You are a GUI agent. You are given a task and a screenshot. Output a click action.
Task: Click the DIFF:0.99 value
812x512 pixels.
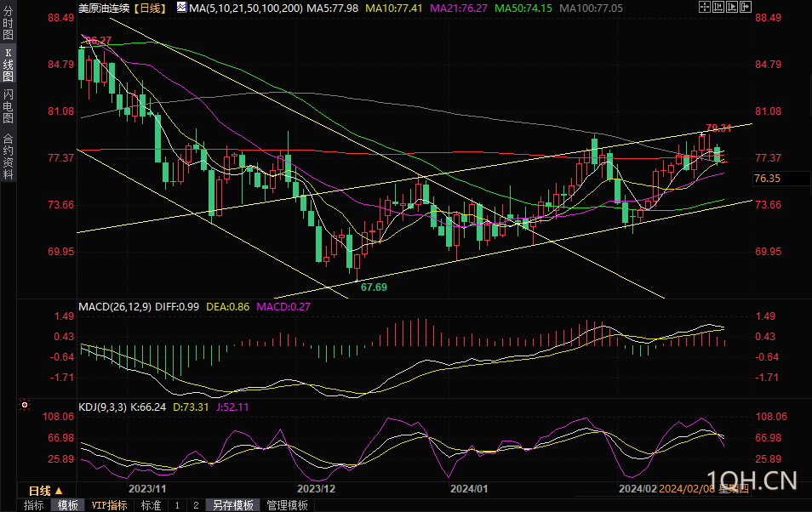[177, 306]
